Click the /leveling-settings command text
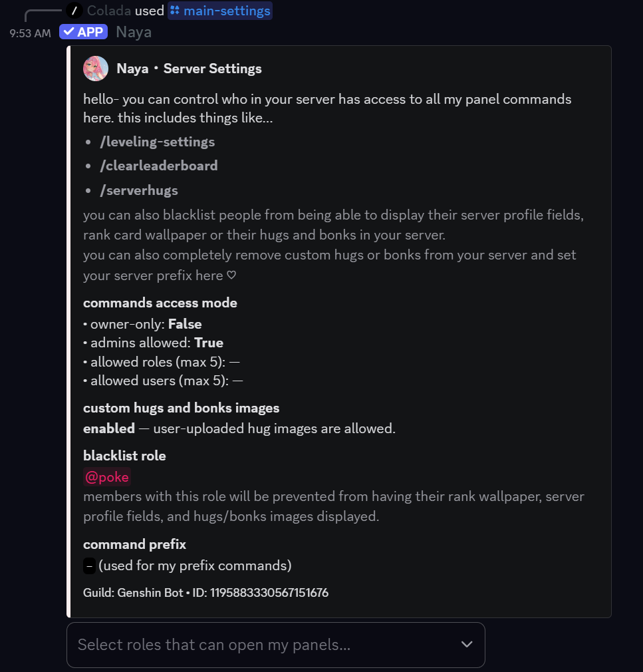This screenshot has width=643, height=672. (158, 141)
